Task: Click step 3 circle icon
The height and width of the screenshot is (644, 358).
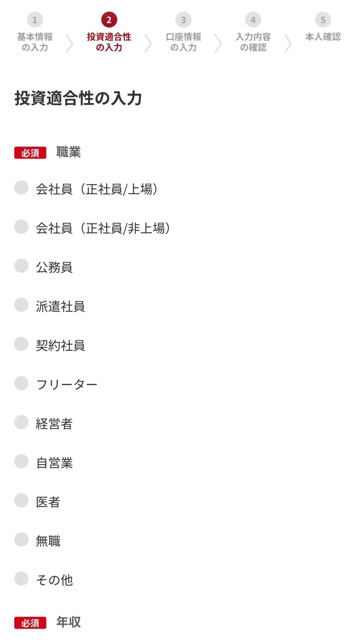Action: pos(183,20)
